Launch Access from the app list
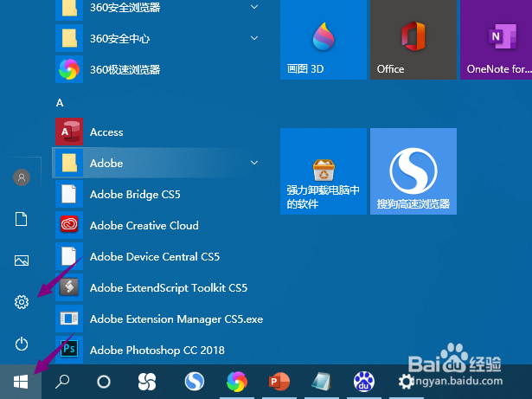The width and height of the screenshot is (532, 399). click(157, 132)
